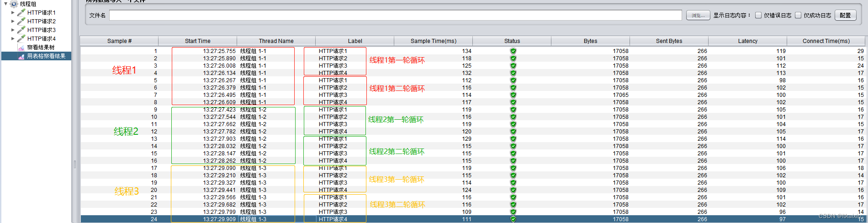The image size is (868, 223).
Task: Click latency value 119 in sample 1
Action: [781, 51]
